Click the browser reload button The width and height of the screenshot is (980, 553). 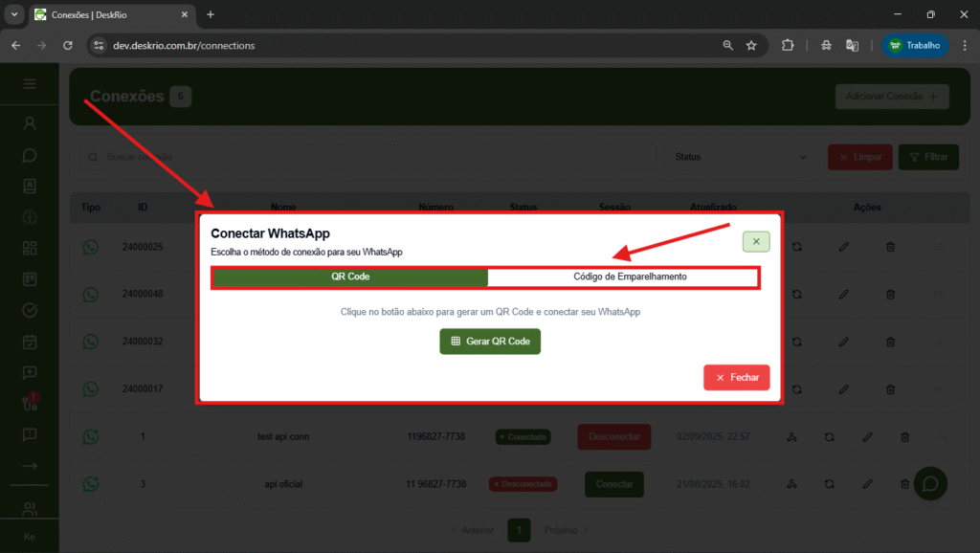[x=68, y=45]
